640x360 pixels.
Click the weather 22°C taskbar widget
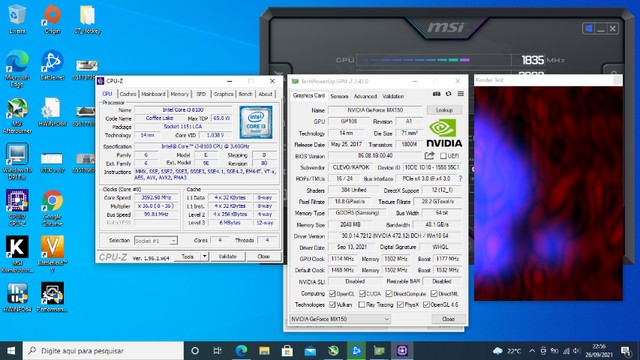507,351
